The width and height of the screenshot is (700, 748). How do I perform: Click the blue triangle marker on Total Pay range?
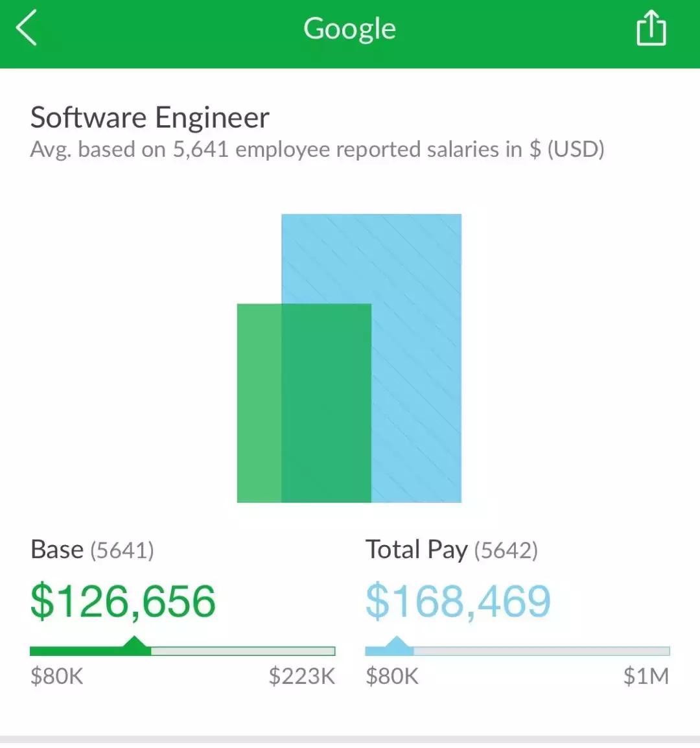point(397,644)
